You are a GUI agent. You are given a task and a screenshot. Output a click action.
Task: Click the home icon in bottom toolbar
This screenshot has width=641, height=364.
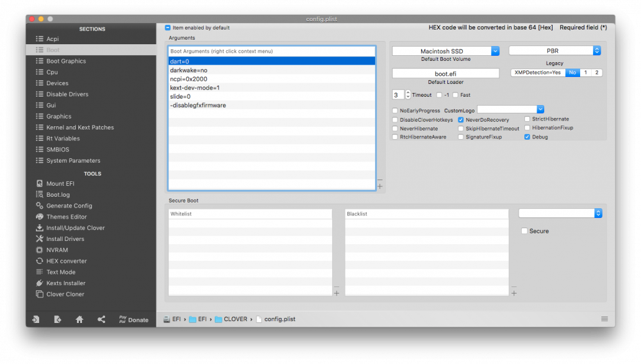coord(79,320)
